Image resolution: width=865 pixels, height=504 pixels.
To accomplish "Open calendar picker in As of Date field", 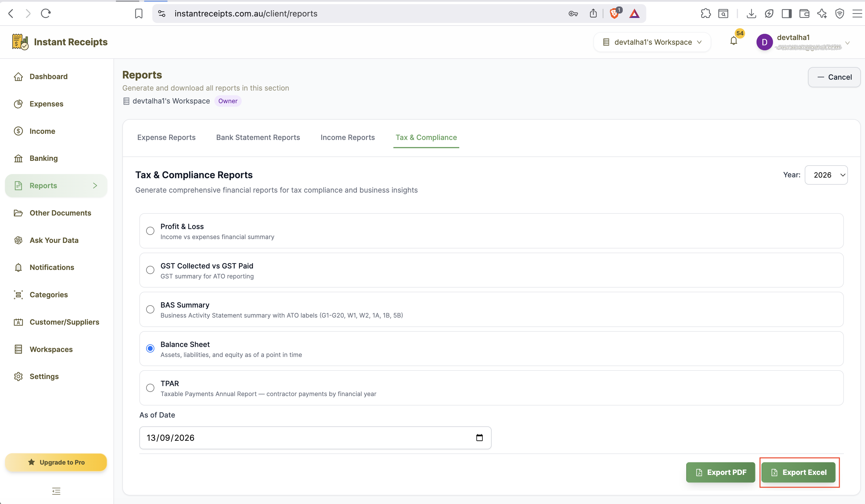I will point(480,437).
